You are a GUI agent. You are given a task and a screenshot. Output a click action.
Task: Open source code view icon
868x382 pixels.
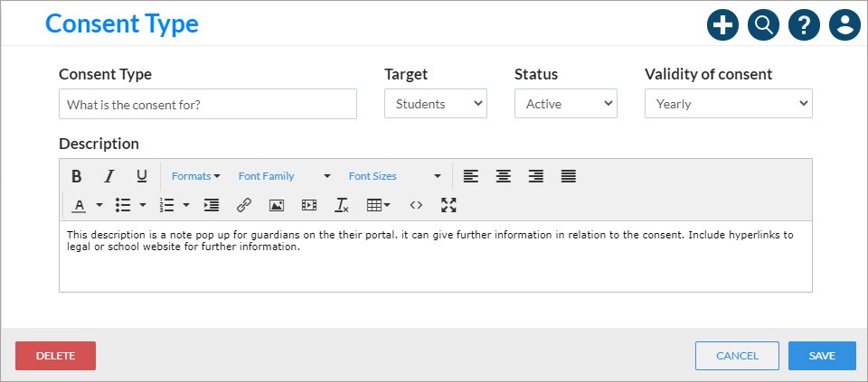coord(416,205)
